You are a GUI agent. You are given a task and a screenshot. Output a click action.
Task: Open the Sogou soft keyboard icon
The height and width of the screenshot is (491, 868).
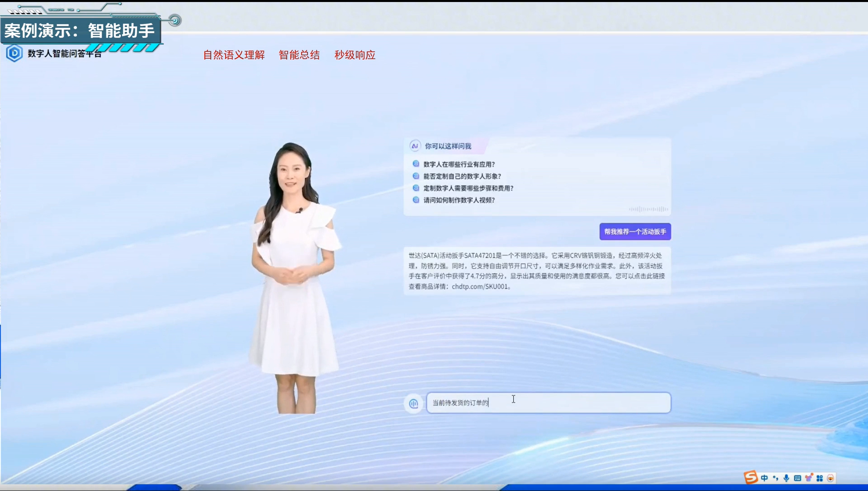click(x=798, y=478)
